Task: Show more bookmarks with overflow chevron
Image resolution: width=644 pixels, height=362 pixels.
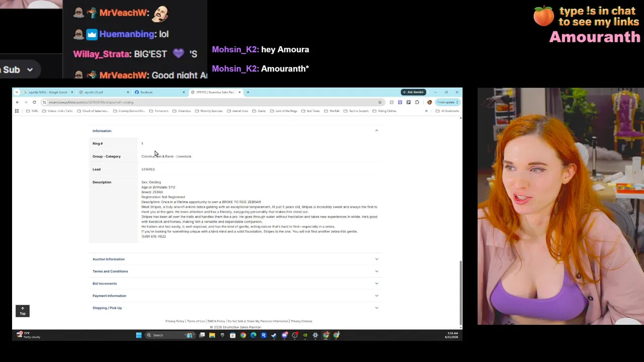Action: pyautogui.click(x=426, y=111)
